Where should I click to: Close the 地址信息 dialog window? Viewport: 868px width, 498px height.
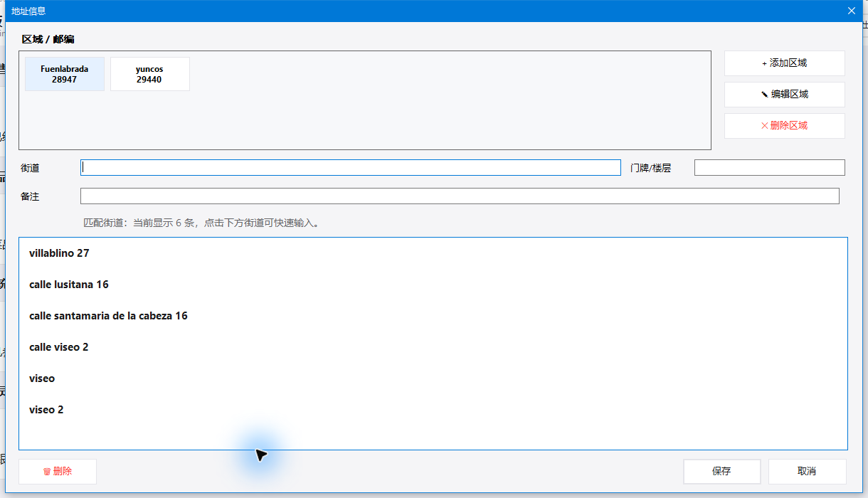pyautogui.click(x=852, y=11)
